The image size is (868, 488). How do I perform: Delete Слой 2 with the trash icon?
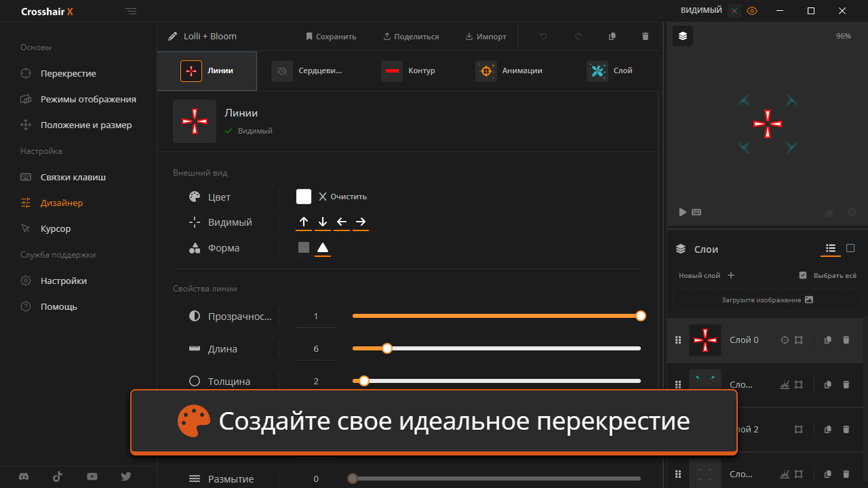coord(846,429)
